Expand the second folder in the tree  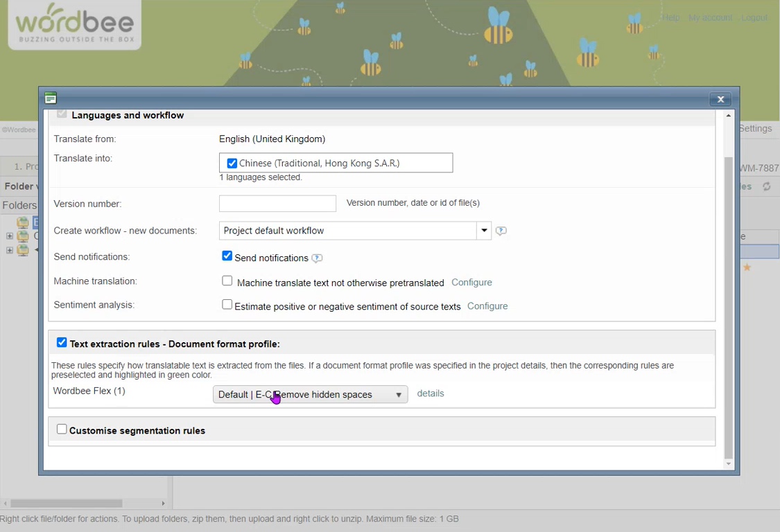click(10, 236)
